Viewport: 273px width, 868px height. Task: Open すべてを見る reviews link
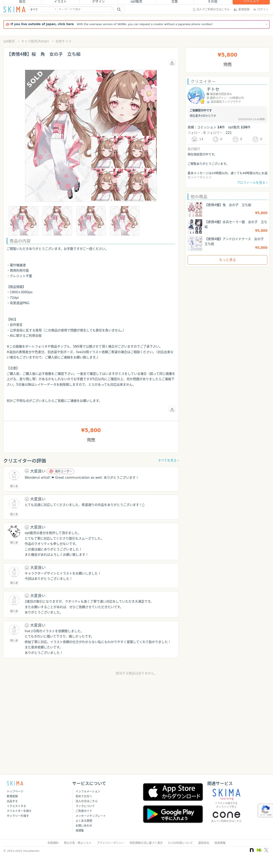168,460
